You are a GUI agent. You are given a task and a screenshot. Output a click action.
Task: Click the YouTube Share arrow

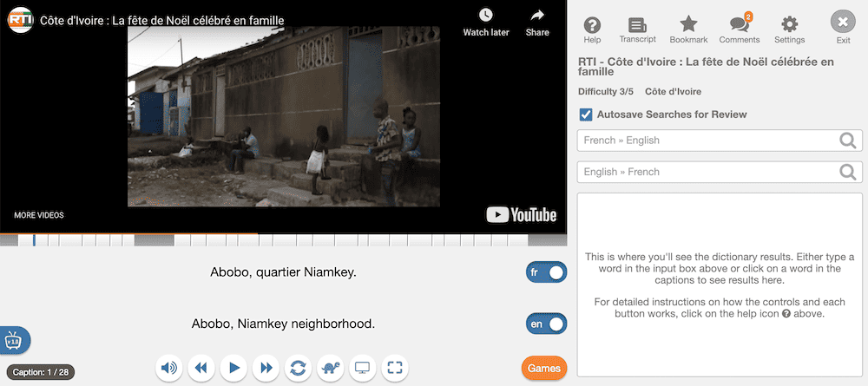pos(537,15)
